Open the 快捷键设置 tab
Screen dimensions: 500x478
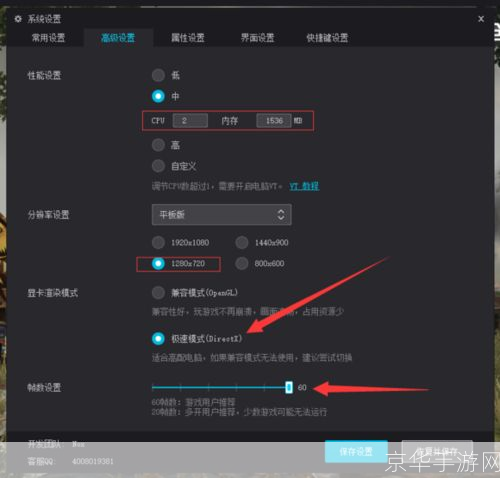pos(327,38)
